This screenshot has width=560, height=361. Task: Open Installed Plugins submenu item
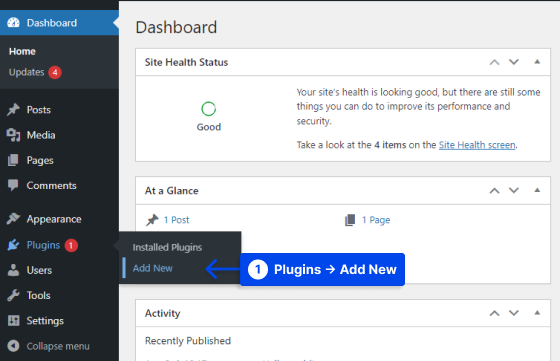point(167,247)
